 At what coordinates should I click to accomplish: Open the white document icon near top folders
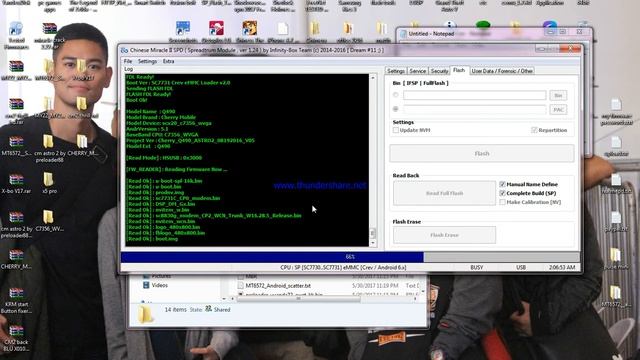(282, 31)
